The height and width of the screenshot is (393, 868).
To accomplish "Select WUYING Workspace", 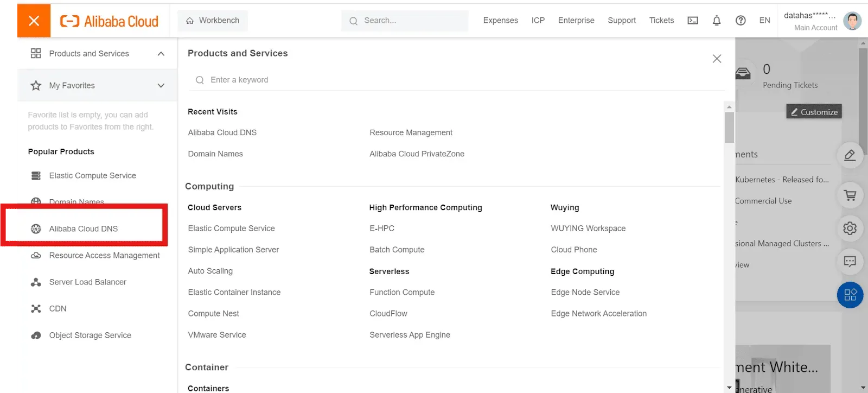I will pyautogui.click(x=588, y=229).
